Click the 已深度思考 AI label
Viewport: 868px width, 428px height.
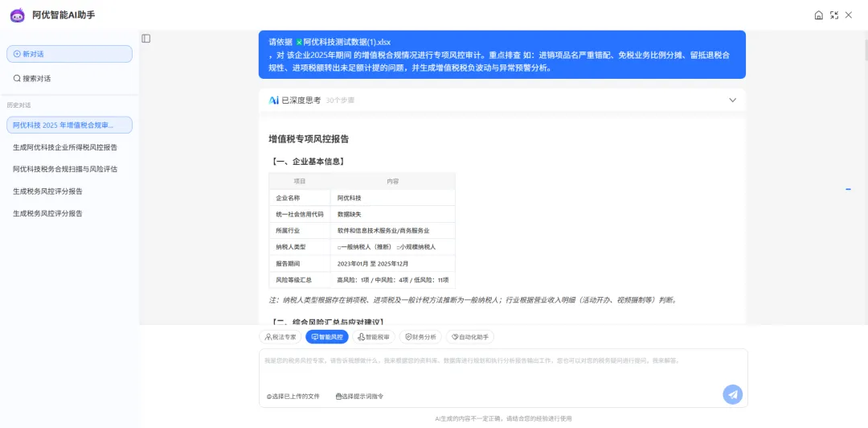294,101
